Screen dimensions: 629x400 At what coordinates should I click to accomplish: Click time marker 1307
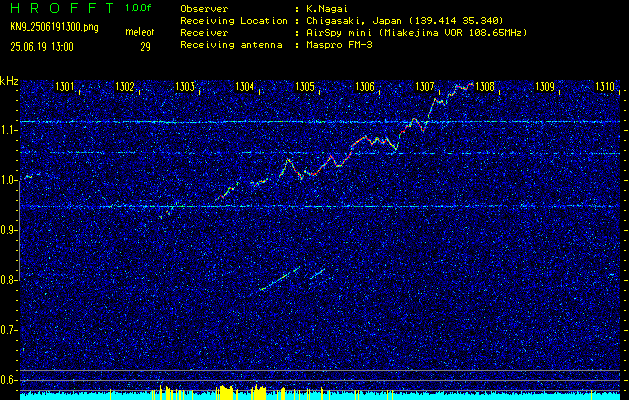[425, 86]
